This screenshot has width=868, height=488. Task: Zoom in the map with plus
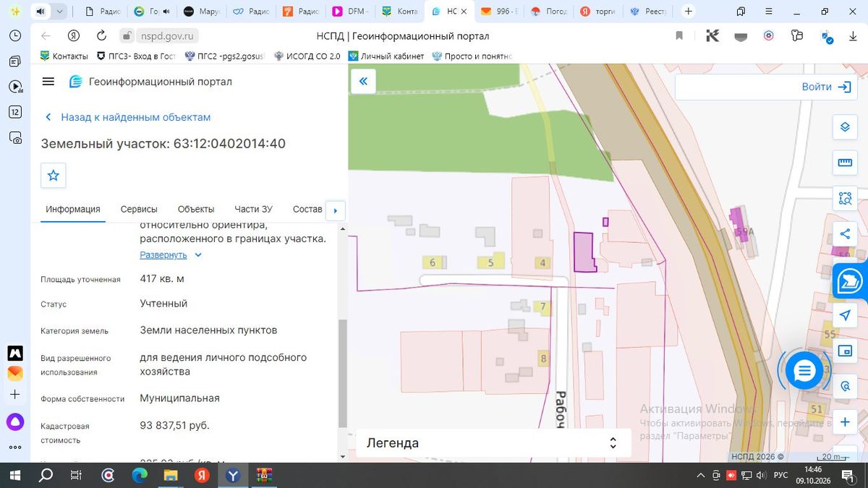point(845,422)
